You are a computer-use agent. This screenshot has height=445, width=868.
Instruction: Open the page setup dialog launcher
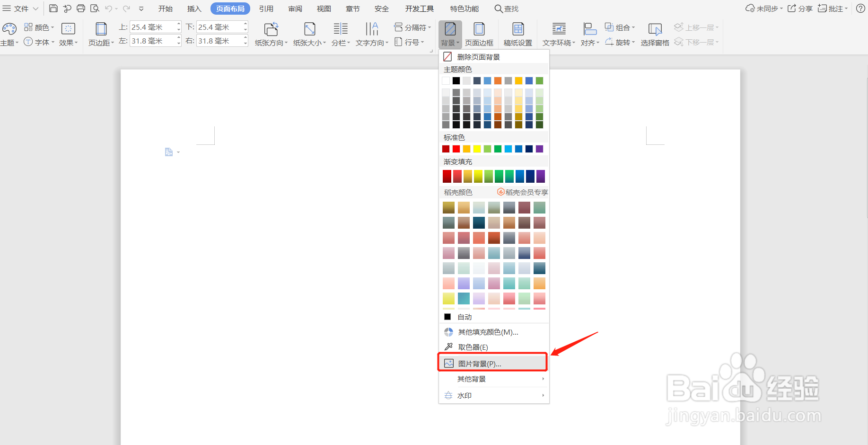[431, 51]
